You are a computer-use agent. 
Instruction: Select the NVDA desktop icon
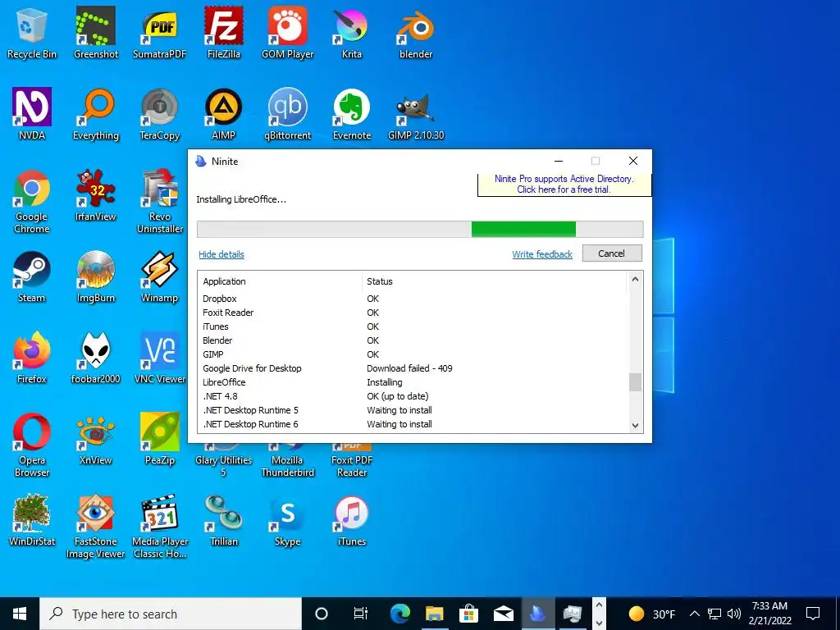point(32,114)
